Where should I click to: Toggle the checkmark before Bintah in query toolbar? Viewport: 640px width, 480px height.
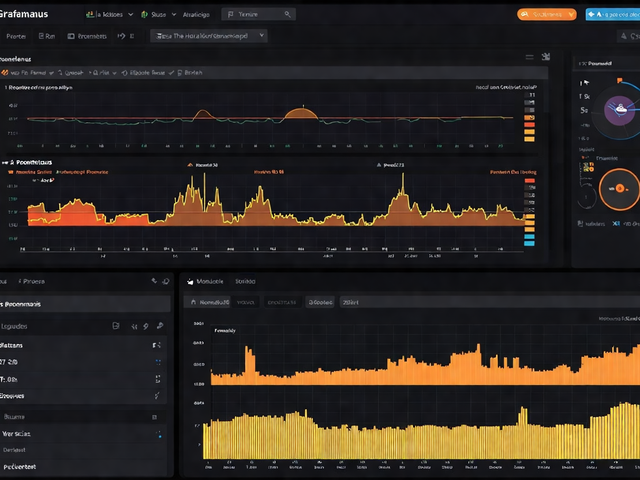171,73
